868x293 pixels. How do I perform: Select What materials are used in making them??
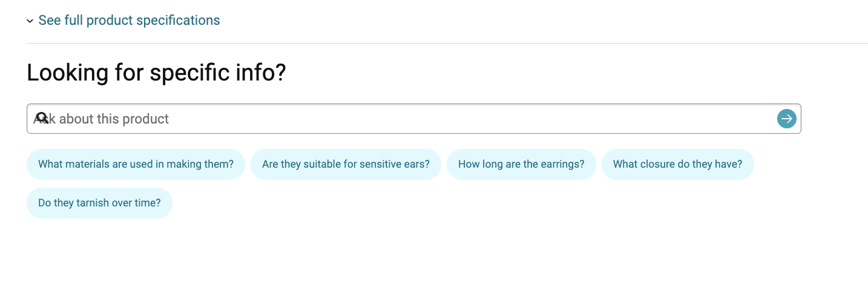pos(136,164)
